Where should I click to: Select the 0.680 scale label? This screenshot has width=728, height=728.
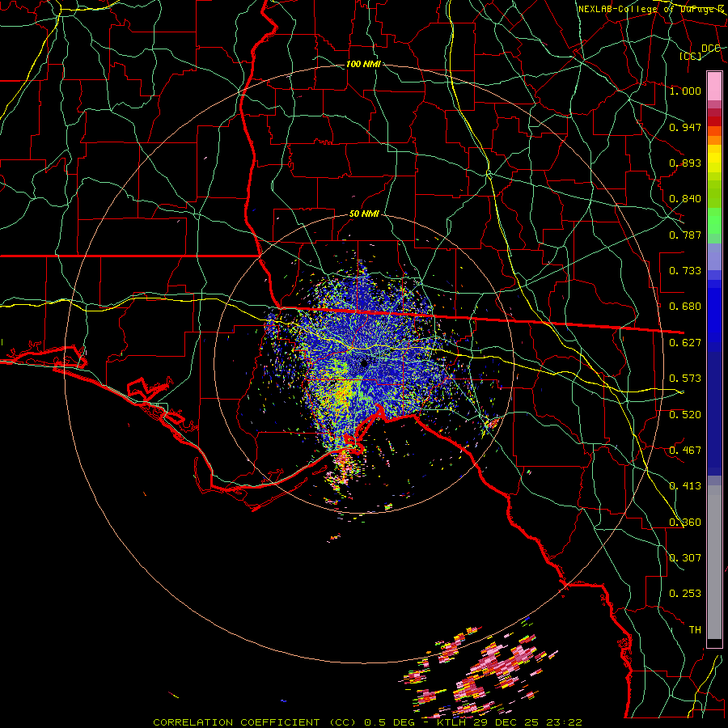[x=685, y=307]
